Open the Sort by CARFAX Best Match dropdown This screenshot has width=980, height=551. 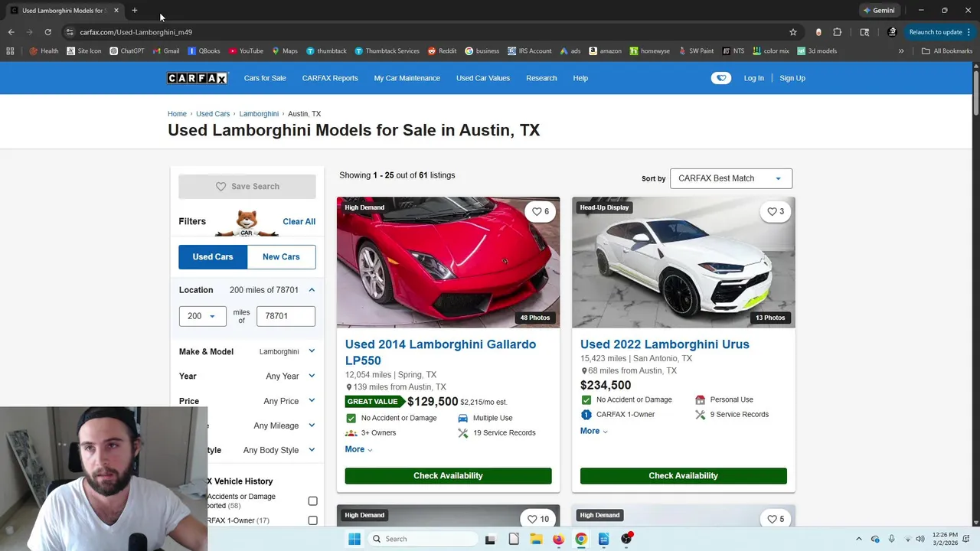click(x=731, y=178)
